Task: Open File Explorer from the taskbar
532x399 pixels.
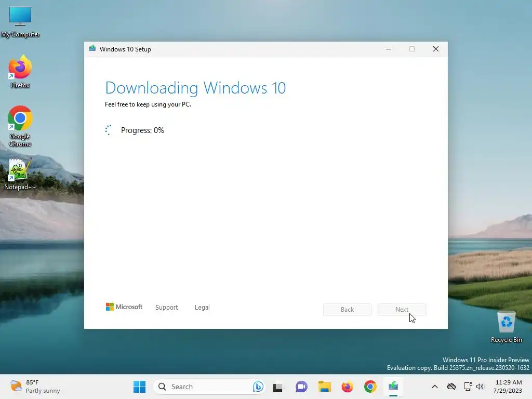Action: [324, 387]
